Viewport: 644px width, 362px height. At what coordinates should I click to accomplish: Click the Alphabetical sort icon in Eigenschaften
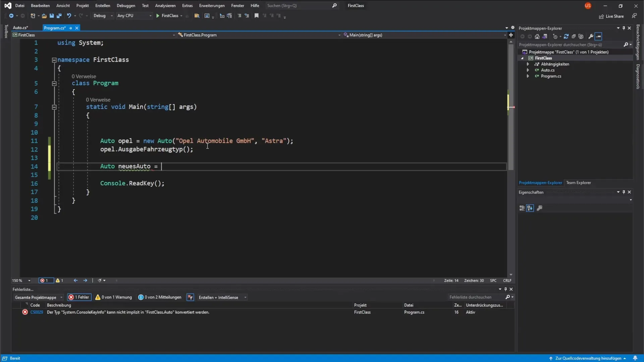(x=530, y=208)
